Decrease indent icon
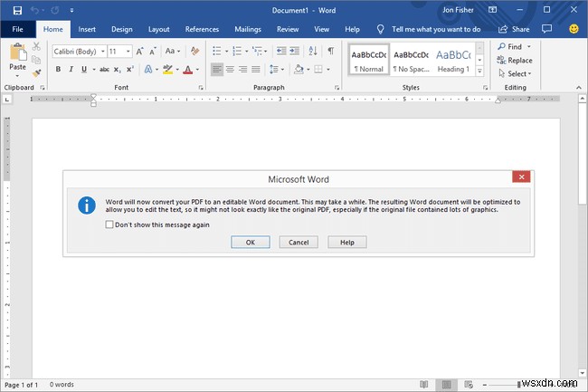 [281, 51]
